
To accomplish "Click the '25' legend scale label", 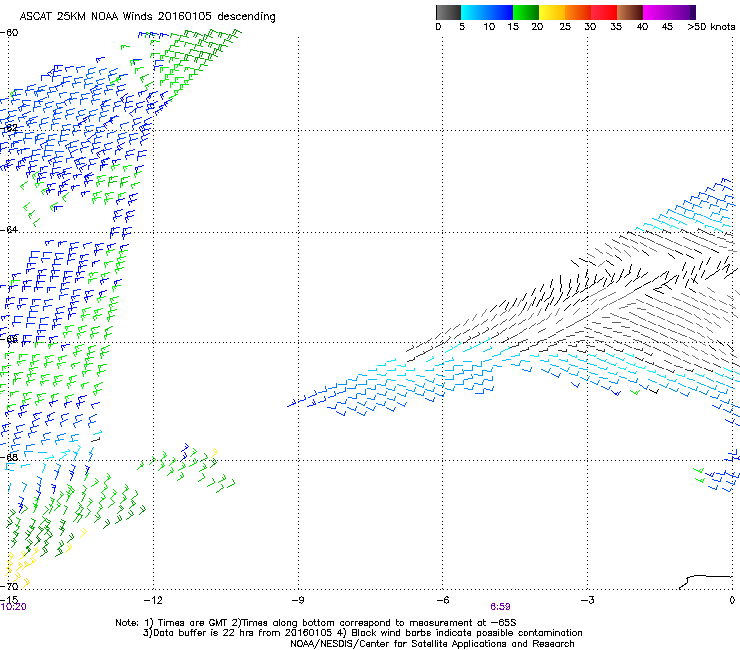I will pyautogui.click(x=565, y=27).
